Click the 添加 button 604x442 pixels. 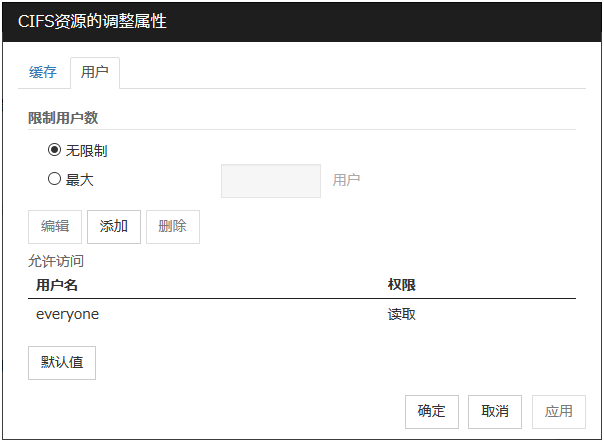(114, 226)
